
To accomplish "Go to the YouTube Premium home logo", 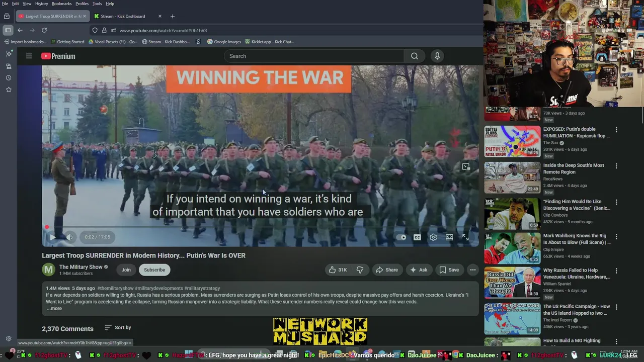I will click(x=58, y=56).
